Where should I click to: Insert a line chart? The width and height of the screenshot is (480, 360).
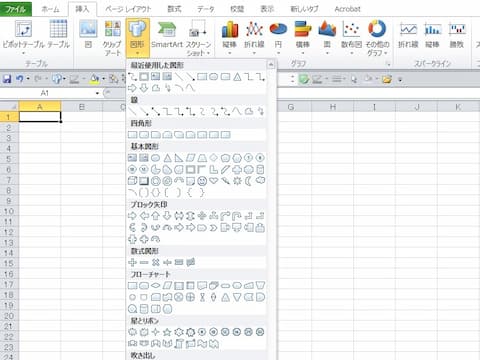pyautogui.click(x=254, y=37)
